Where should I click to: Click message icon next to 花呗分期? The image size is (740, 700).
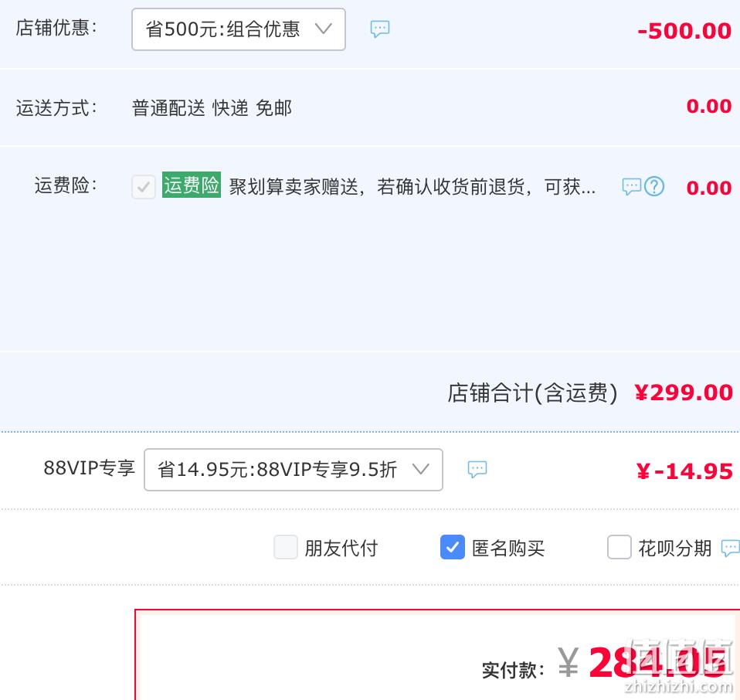click(731, 549)
